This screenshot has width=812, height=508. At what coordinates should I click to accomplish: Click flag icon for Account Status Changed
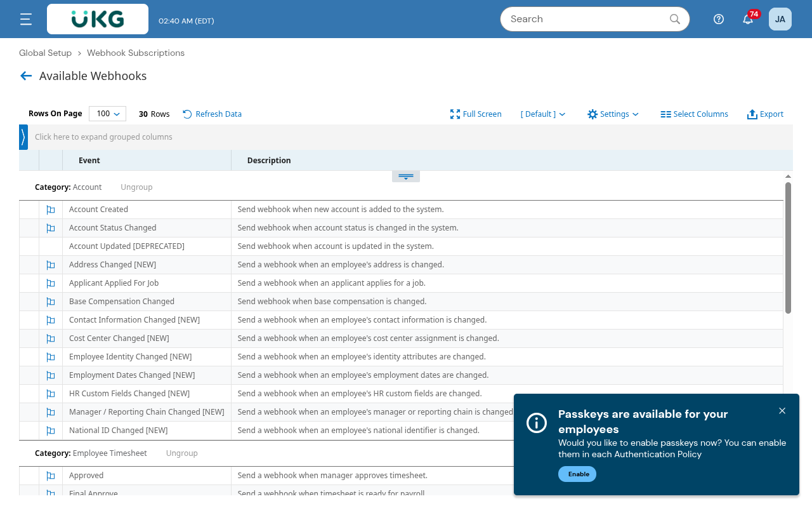click(51, 228)
